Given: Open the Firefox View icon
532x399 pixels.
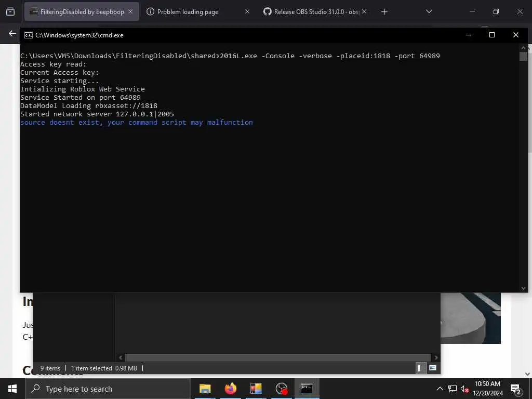Looking at the screenshot, I should click(x=10, y=11).
